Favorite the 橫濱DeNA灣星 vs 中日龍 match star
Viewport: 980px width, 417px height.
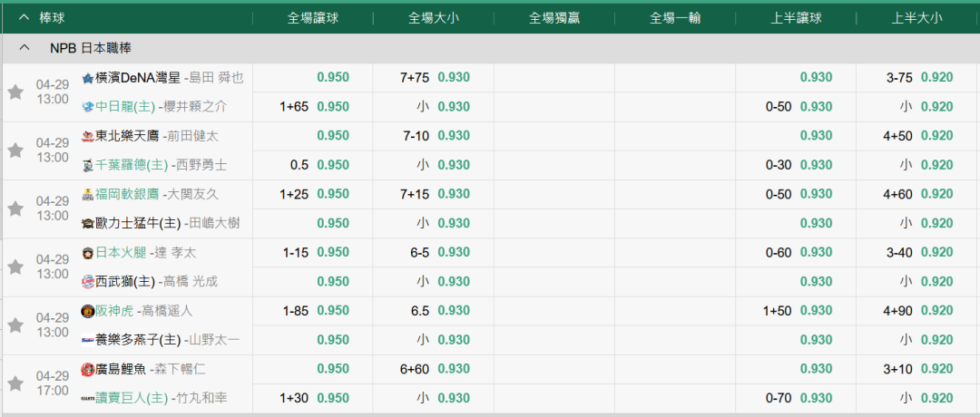15,92
